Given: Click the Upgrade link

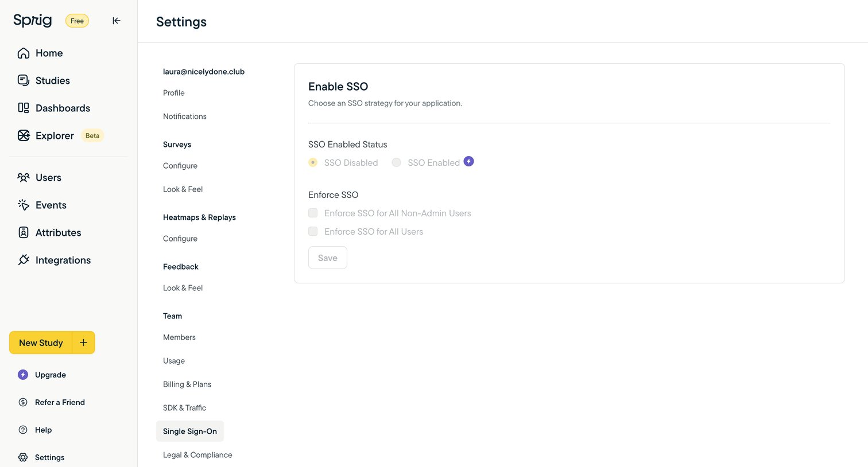Looking at the screenshot, I should pyautogui.click(x=51, y=375).
